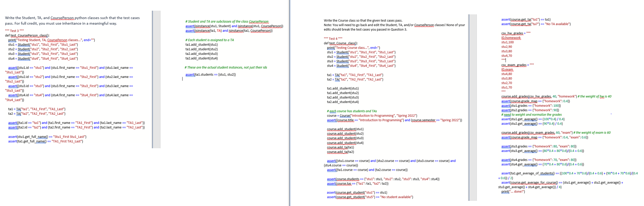The width and height of the screenshot is (644, 206).
Task: Click 'course.add_ta(ta1)' line
Action: tap(341, 147)
